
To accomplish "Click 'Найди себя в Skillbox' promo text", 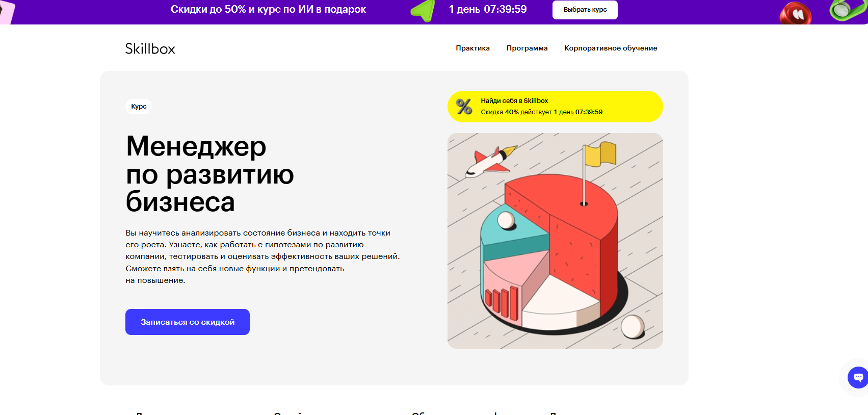I will pyautogui.click(x=514, y=100).
